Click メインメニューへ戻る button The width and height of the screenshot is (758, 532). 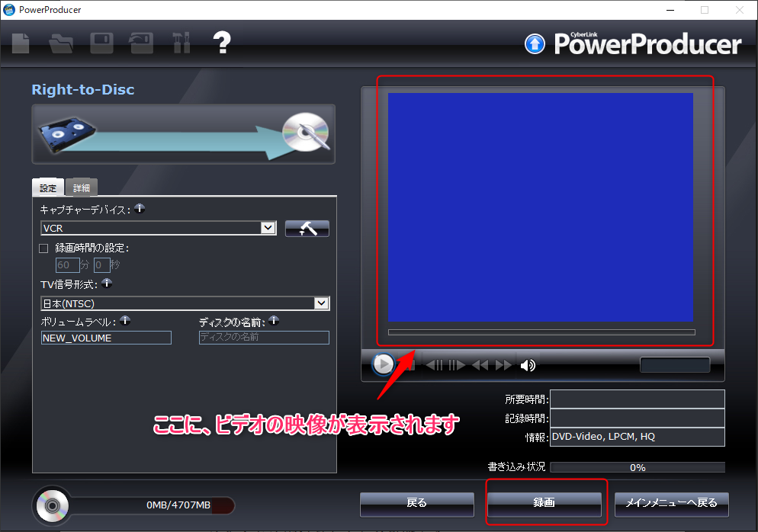pyautogui.click(x=672, y=504)
